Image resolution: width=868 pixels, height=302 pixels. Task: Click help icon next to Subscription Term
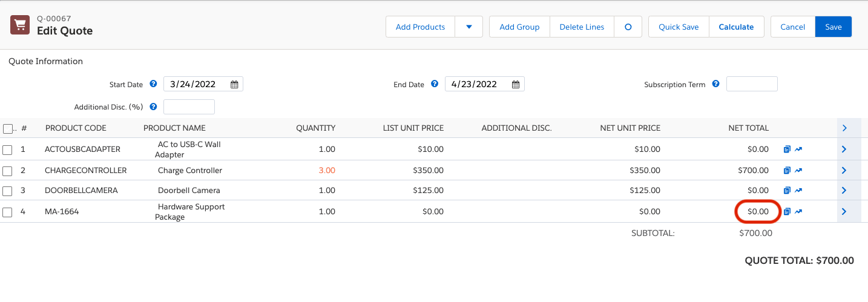[x=716, y=84]
